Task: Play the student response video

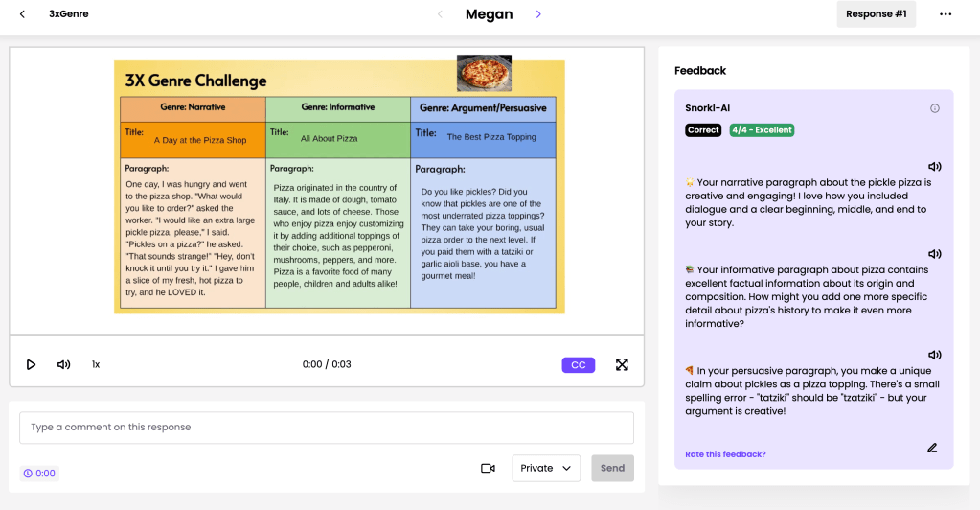Action: pos(31,364)
